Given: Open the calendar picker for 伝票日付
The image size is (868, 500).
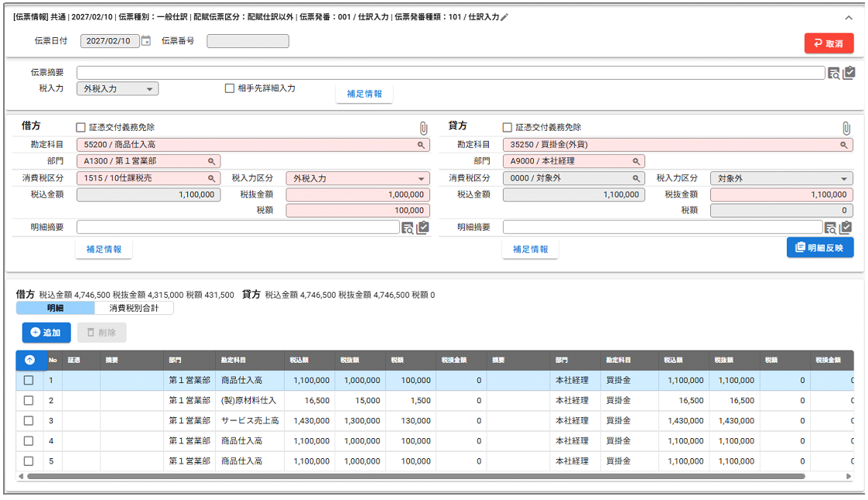Looking at the screenshot, I should coord(146,41).
